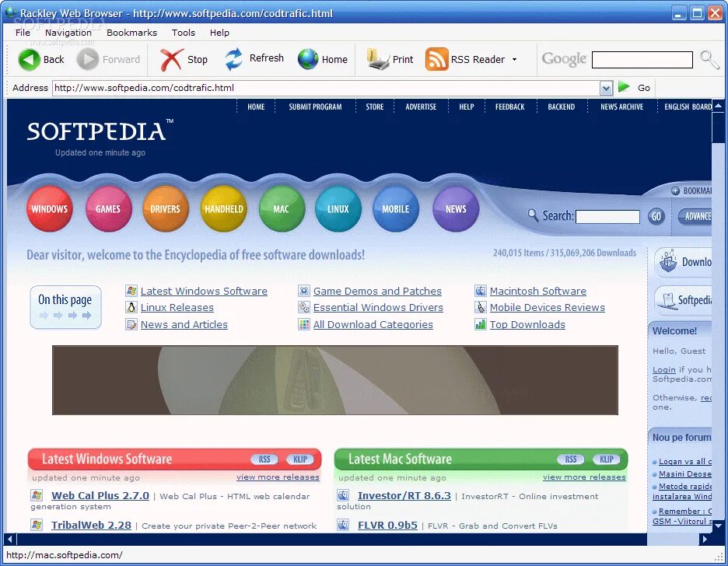This screenshot has height=566, width=728.
Task: Click the pink GAMES ball
Action: (x=108, y=209)
